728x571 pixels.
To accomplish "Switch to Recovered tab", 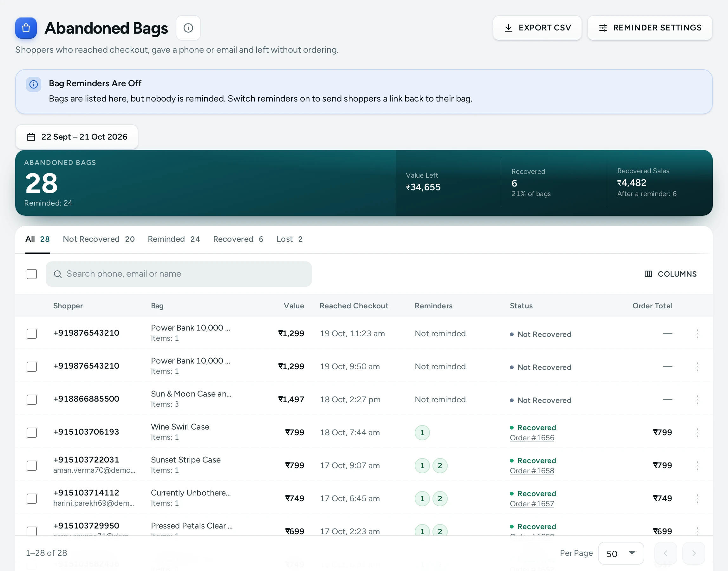I will [238, 239].
